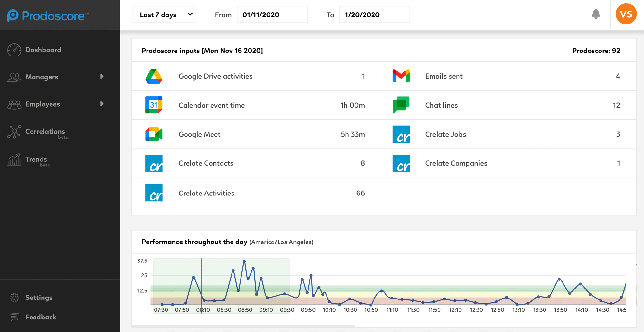Open the Last 7 days dropdown
The image size is (644, 332).
(x=164, y=14)
